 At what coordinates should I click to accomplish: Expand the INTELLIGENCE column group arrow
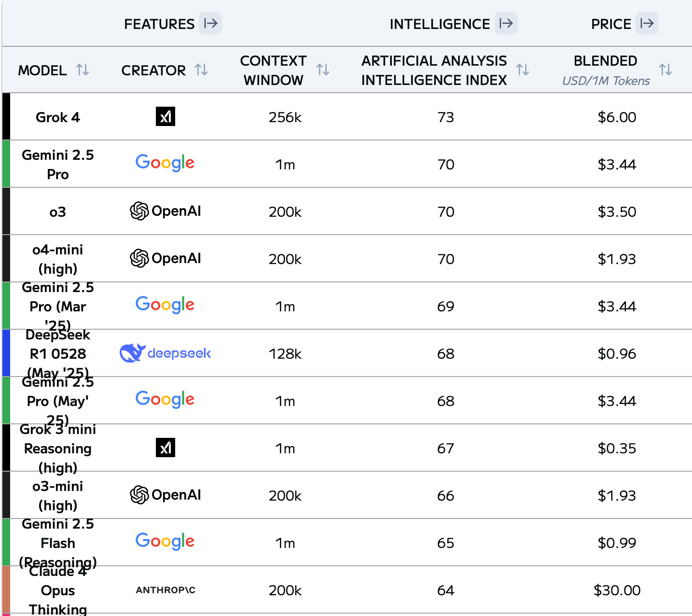(x=506, y=23)
